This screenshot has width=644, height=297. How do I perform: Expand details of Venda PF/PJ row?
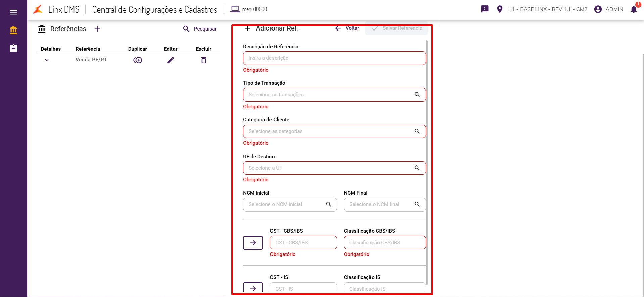[x=47, y=60]
